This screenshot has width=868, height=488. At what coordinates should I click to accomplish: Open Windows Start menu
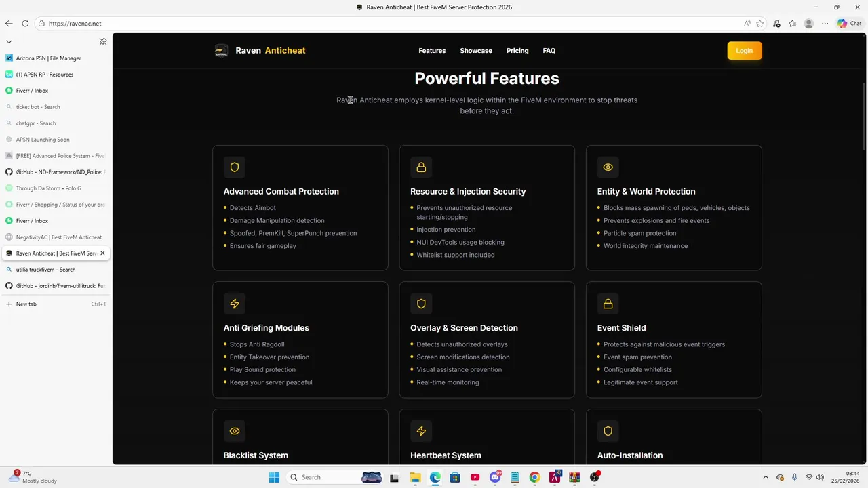(274, 477)
